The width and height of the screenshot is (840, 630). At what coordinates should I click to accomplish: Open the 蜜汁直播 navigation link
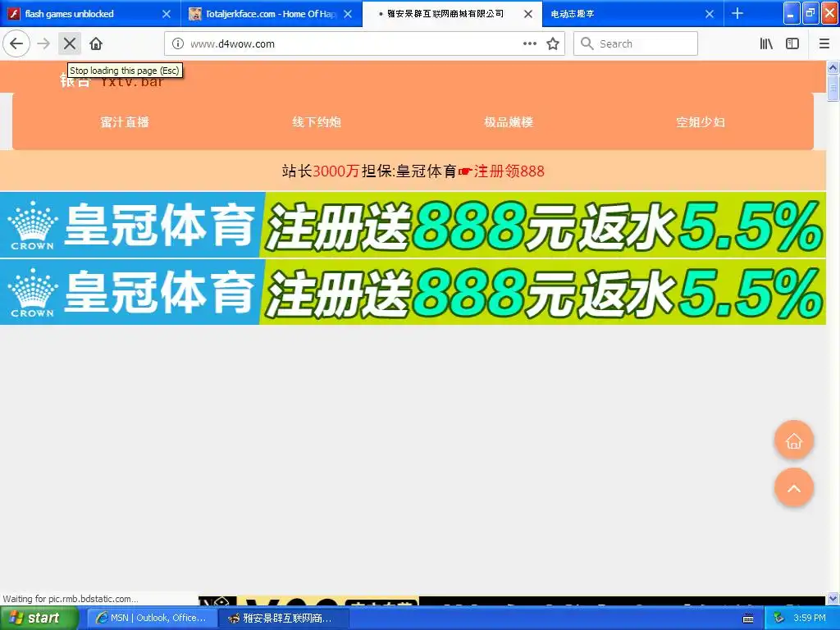pos(125,122)
